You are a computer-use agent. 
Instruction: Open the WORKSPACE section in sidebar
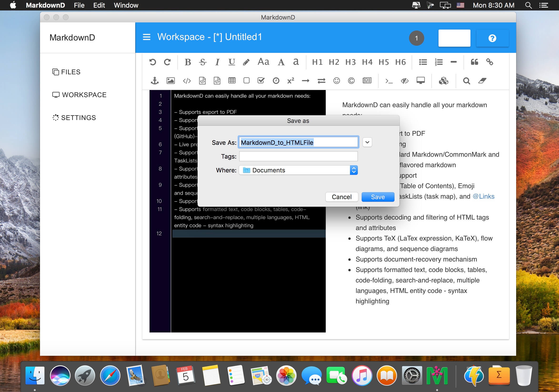click(x=79, y=95)
